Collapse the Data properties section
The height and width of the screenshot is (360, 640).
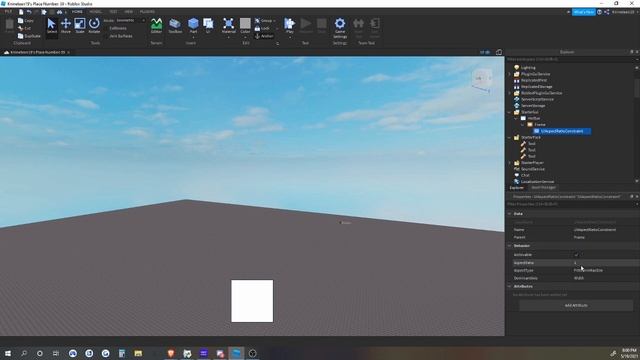coord(509,213)
